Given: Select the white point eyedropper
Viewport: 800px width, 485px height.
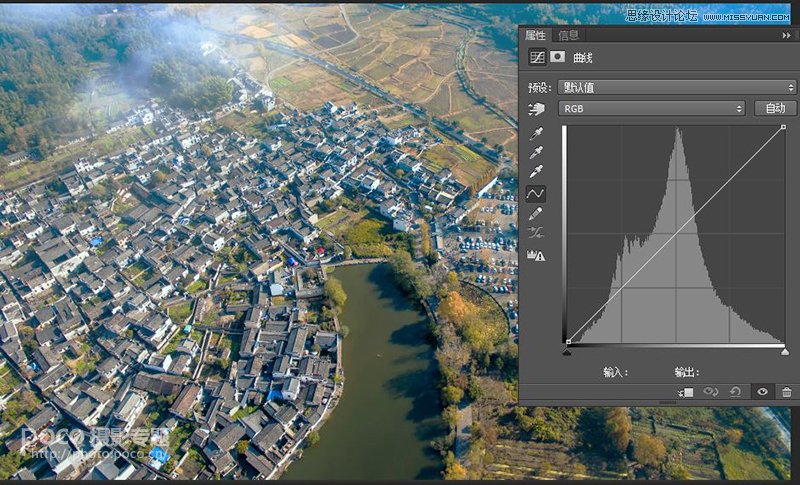Looking at the screenshot, I should [x=536, y=171].
